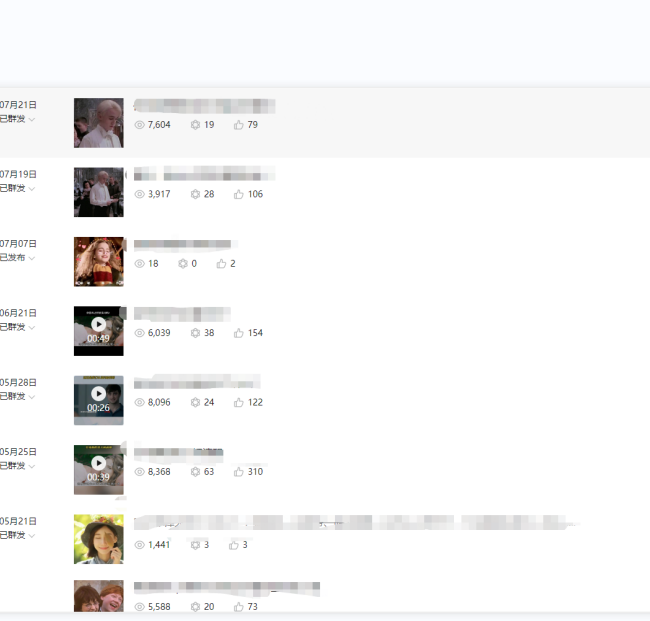Screen dimensions: 650x621
Task: Click the eye icon beside 6,039 views
Action: click(x=139, y=333)
